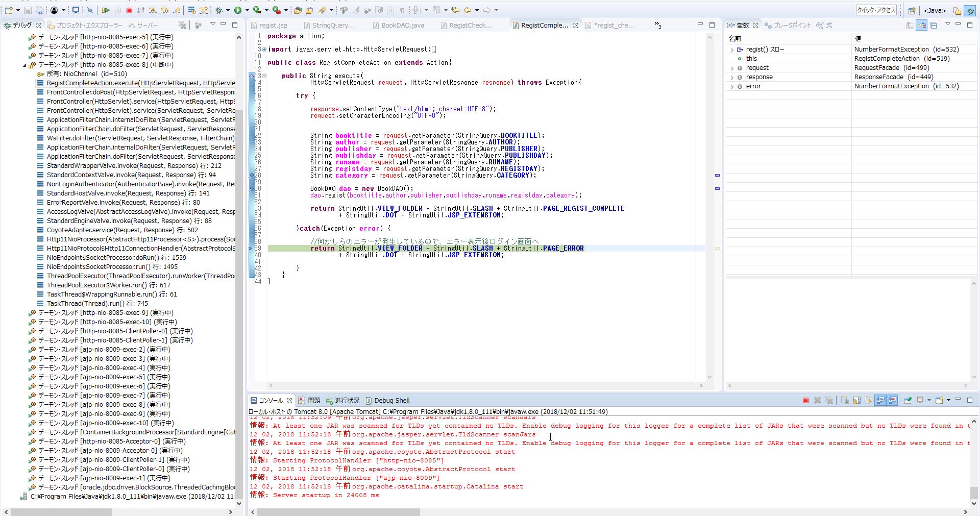Open the dropdown next to the Run button
Image resolution: width=980 pixels, height=516 pixels.
click(247, 10)
